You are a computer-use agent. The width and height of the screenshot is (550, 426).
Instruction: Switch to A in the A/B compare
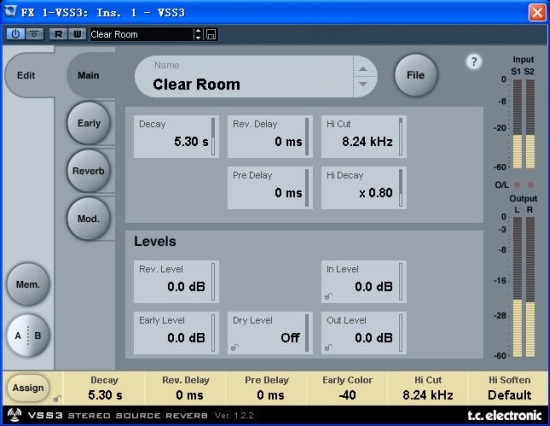click(x=18, y=335)
